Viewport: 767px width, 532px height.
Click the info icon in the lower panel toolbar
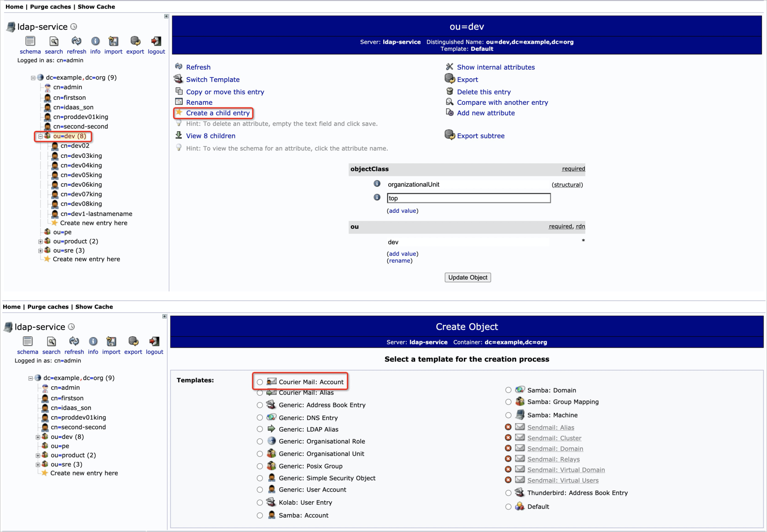pos(93,341)
